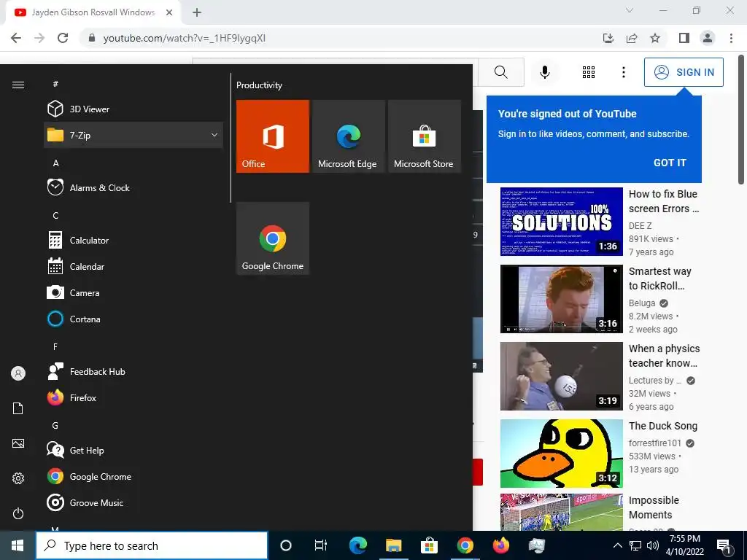Dismiss the prompt with GOT IT
This screenshot has width=747, height=560.
pyautogui.click(x=670, y=163)
